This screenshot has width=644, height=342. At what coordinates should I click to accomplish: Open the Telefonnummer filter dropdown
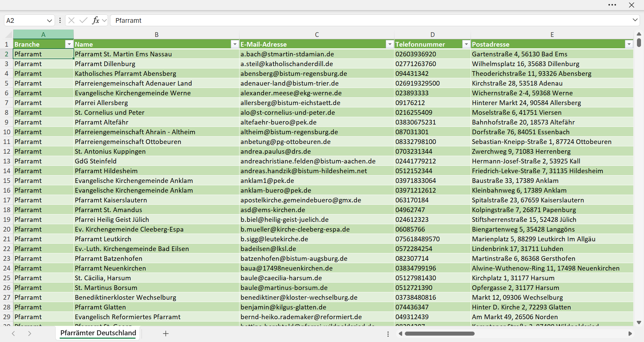466,44
